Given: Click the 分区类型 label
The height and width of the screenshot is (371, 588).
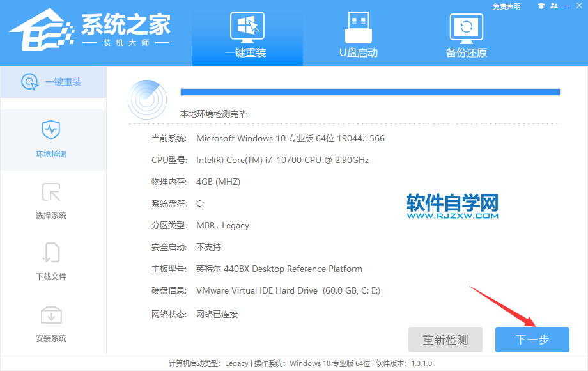Looking at the screenshot, I should coord(169,225).
